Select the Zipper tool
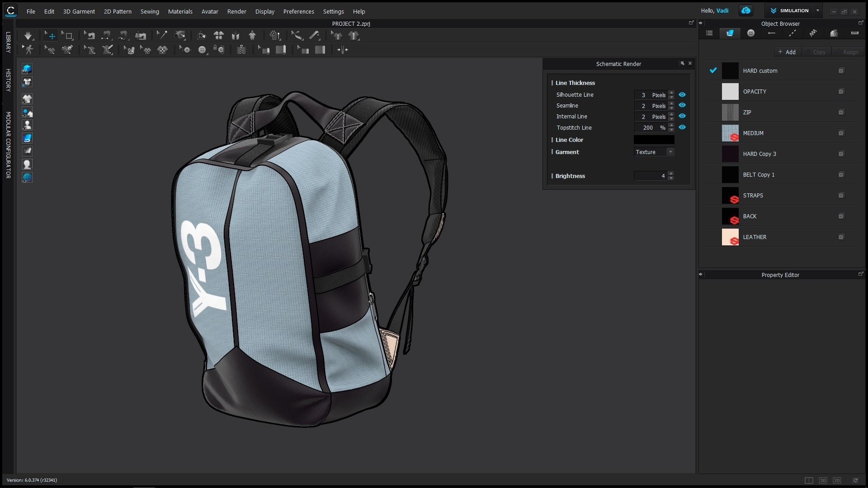 241,50
